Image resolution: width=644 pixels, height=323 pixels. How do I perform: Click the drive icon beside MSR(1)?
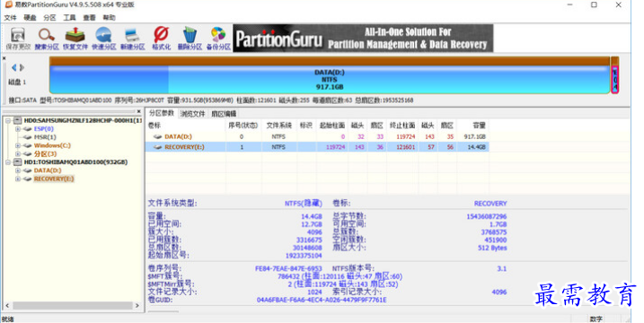28,137
